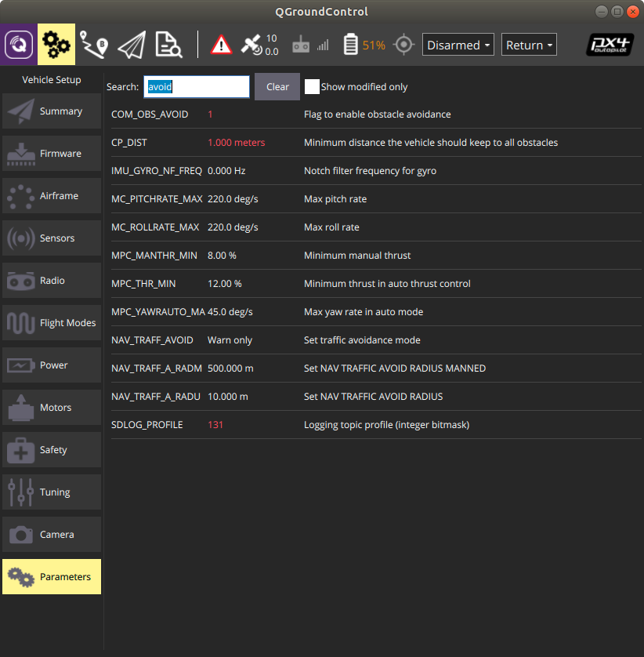Open the Analyze log viewer icon
The image size is (644, 657).
[x=168, y=45]
